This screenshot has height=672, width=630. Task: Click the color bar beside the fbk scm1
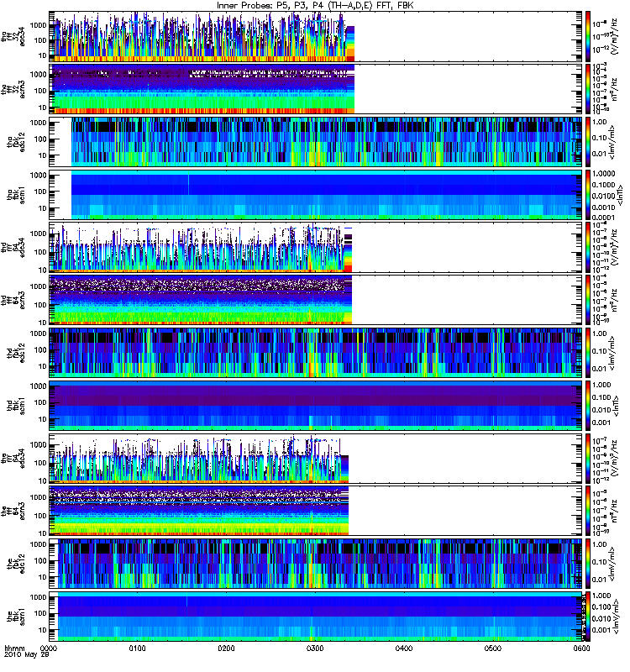[x=588, y=617]
